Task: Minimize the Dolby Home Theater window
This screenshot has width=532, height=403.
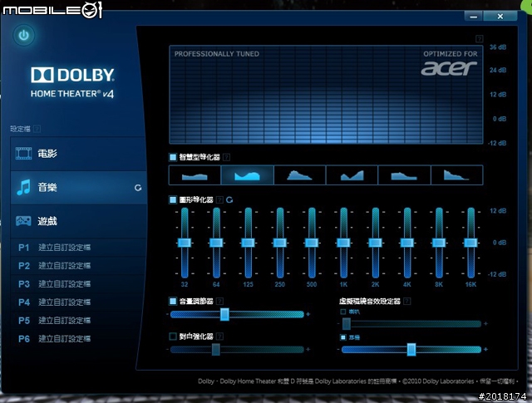Action: [473, 16]
